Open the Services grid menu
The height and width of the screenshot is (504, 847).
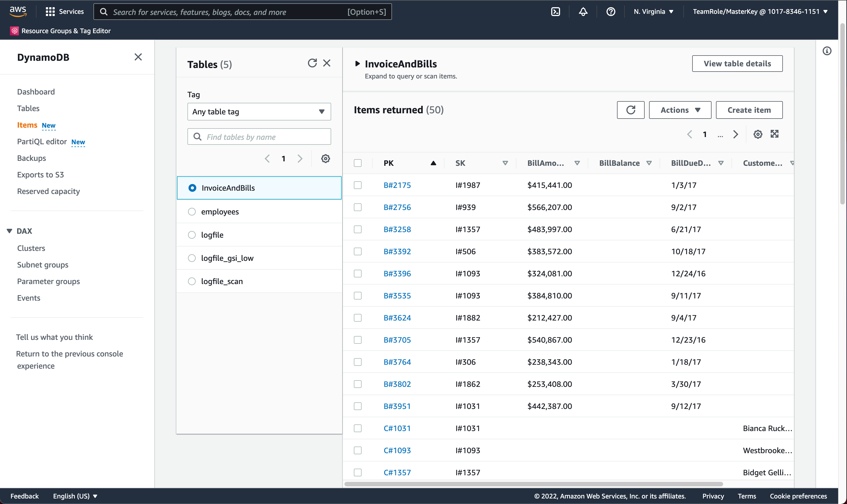(x=50, y=12)
